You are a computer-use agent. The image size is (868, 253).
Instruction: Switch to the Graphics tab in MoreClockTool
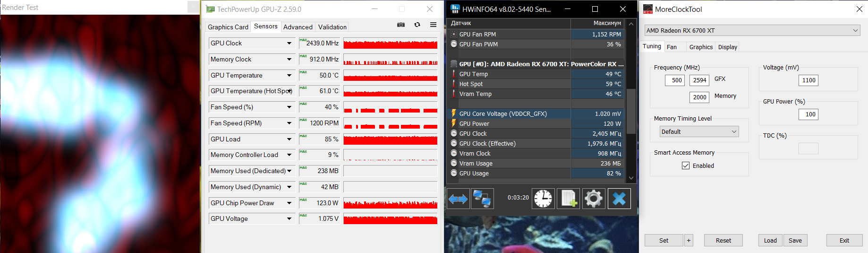pos(701,47)
